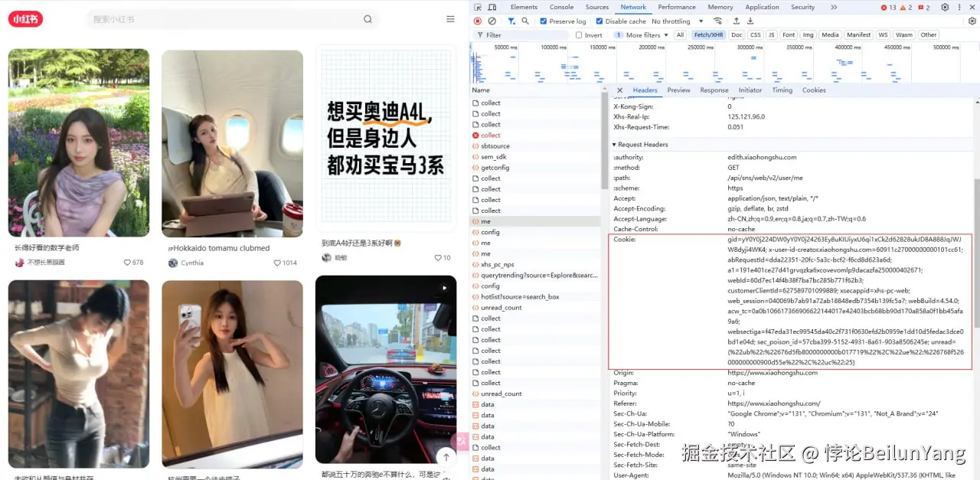
Task: Select the WS filter
Action: click(883, 35)
